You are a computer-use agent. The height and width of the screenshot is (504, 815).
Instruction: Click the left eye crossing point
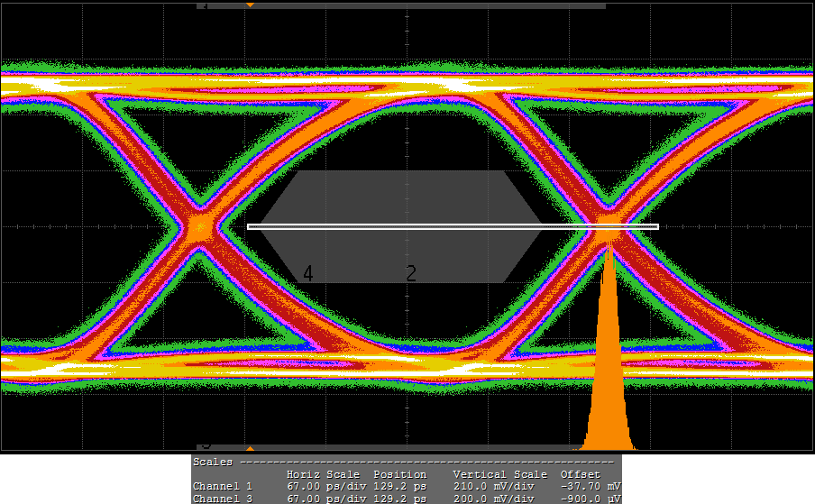[x=200, y=226]
